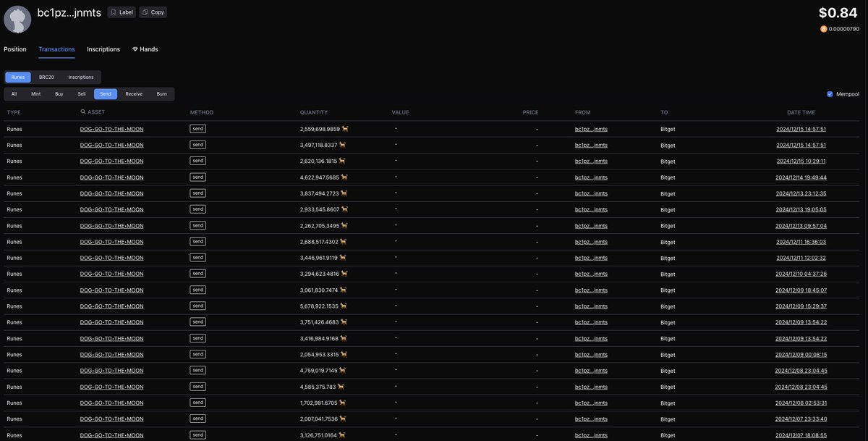
Task: Click the bookmark icon inside the Label button
Action: pos(113,12)
